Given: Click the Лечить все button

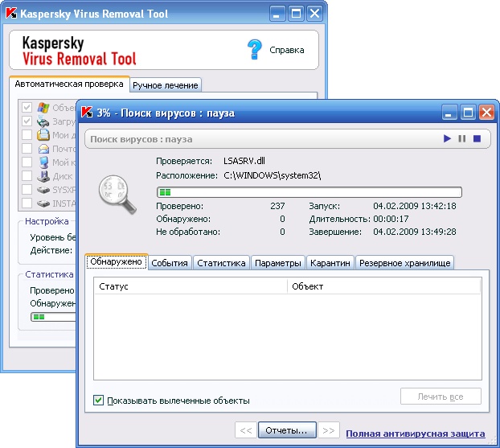Looking at the screenshot, I should 441,397.
